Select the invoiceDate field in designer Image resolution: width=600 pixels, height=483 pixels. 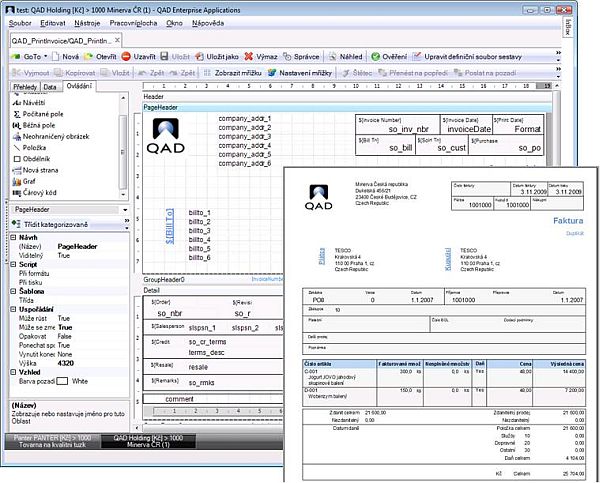[469, 129]
